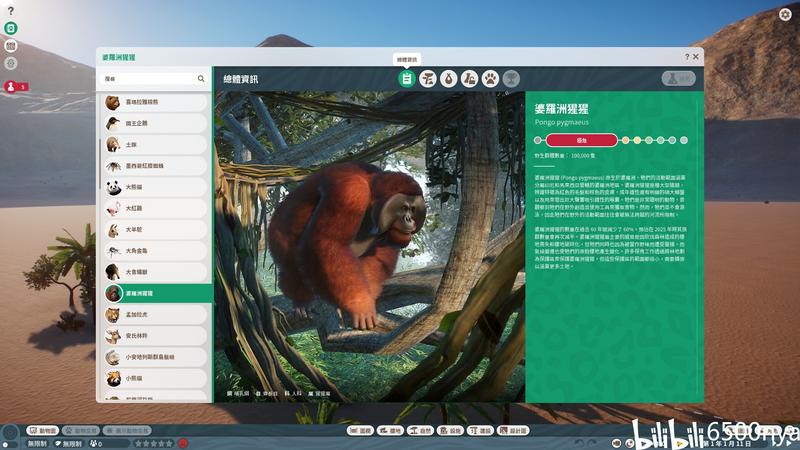Click the zoo star rating display
Image resolution: width=800 pixels, height=450 pixels.
pos(154,444)
